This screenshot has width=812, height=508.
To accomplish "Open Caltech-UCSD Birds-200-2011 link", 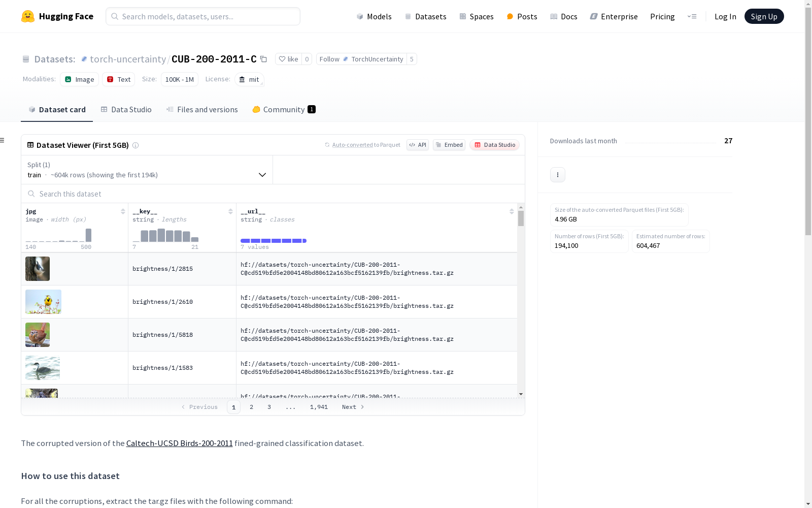I will (179, 443).
